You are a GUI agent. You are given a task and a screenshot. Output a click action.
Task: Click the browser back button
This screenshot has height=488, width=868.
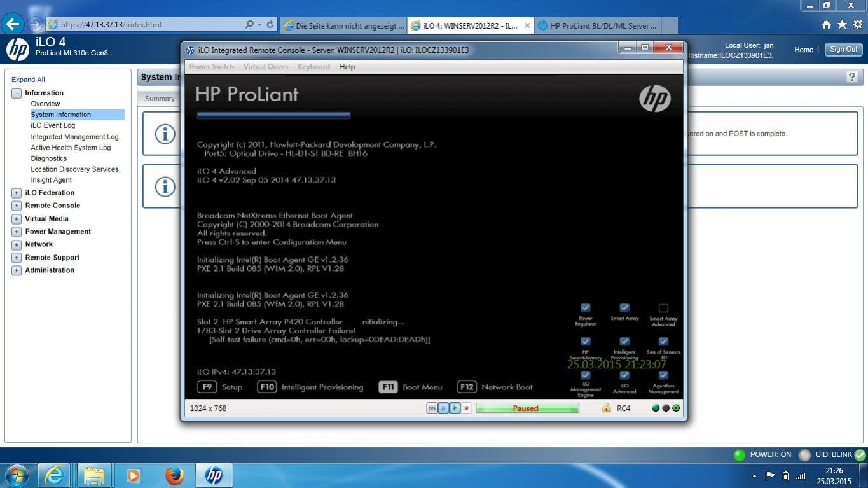coord(13,24)
